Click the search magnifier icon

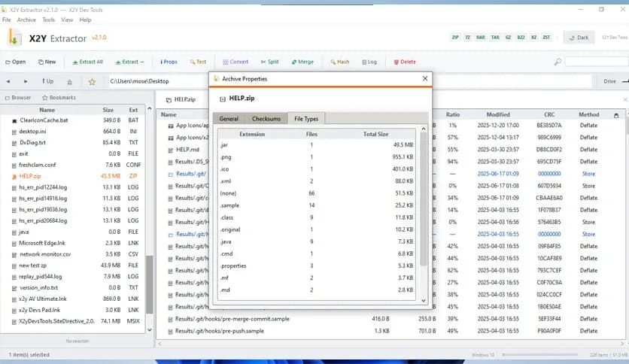click(558, 62)
